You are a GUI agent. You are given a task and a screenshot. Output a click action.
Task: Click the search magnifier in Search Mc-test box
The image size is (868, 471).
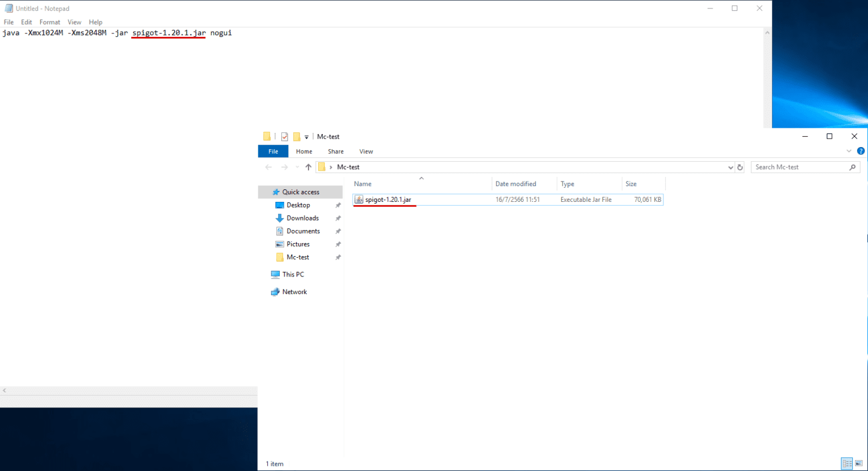[853, 167]
